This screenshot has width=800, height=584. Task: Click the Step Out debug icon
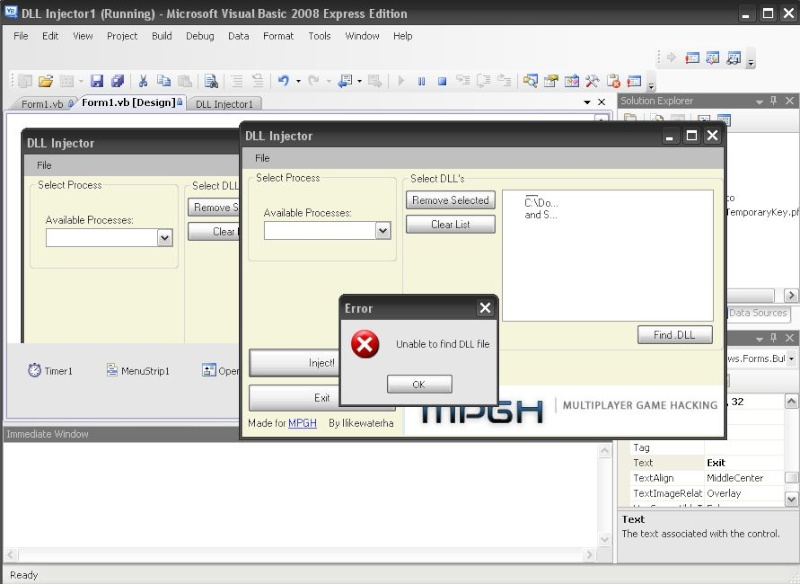pos(504,81)
